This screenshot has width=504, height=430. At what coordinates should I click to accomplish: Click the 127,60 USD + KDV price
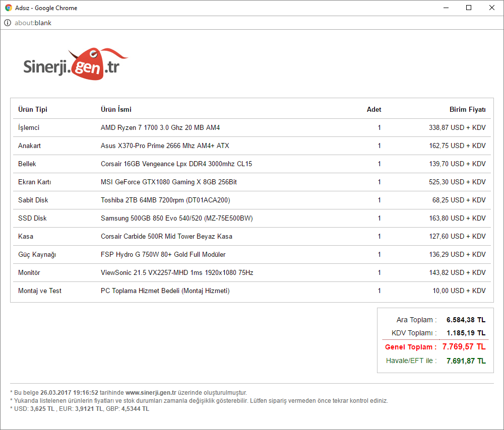pos(457,236)
